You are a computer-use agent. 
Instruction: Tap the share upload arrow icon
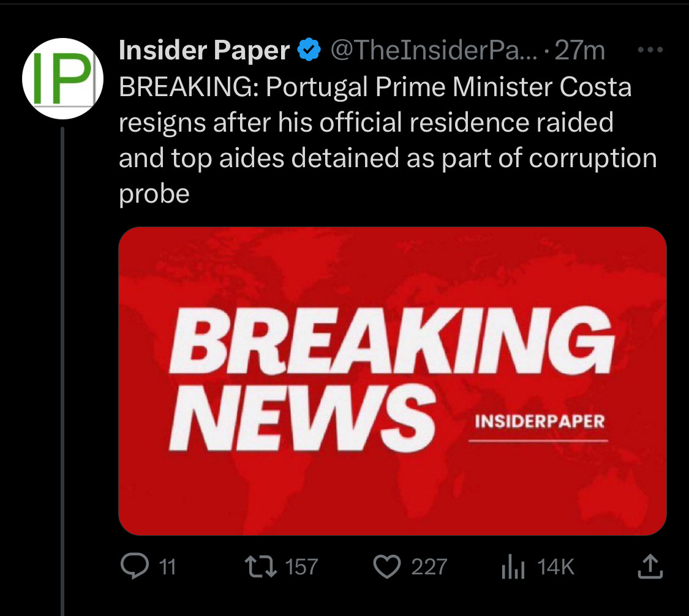click(650, 566)
